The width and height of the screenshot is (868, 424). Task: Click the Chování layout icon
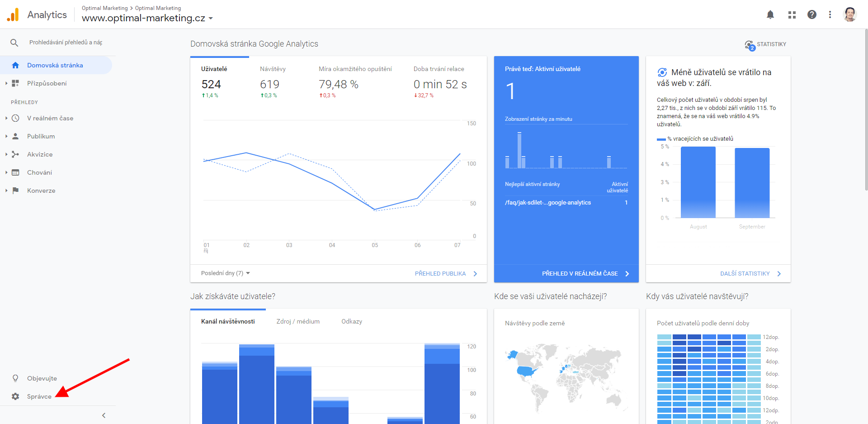pyautogui.click(x=15, y=172)
